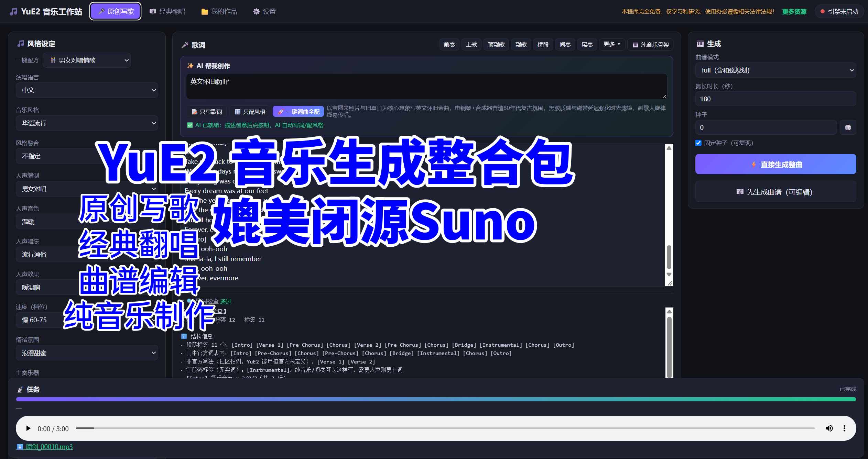Open the 更多资源 link
Image resolution: width=868 pixels, height=459 pixels.
pyautogui.click(x=794, y=11)
